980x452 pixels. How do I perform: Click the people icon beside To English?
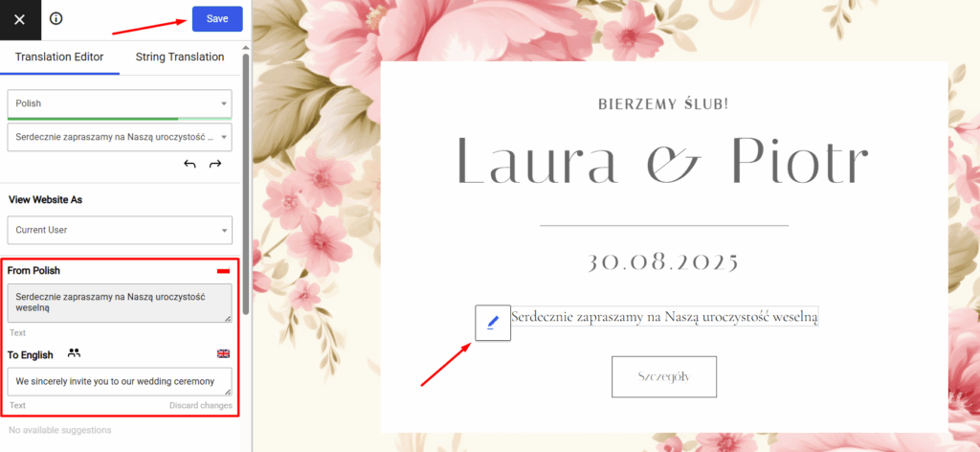tap(75, 353)
